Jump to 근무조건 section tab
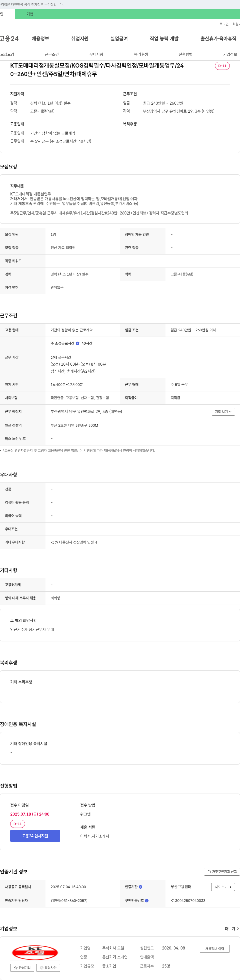 [52, 54]
